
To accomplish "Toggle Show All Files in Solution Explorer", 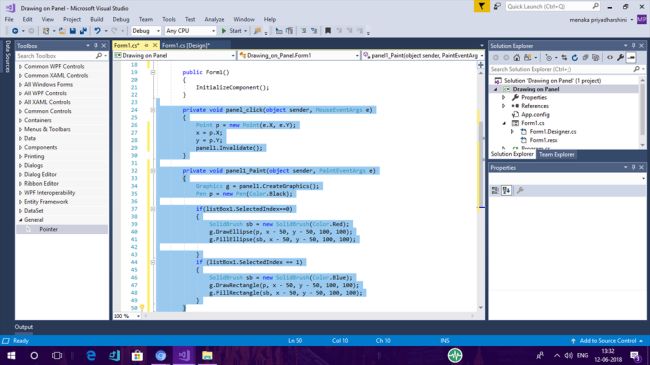I will coord(596,58).
